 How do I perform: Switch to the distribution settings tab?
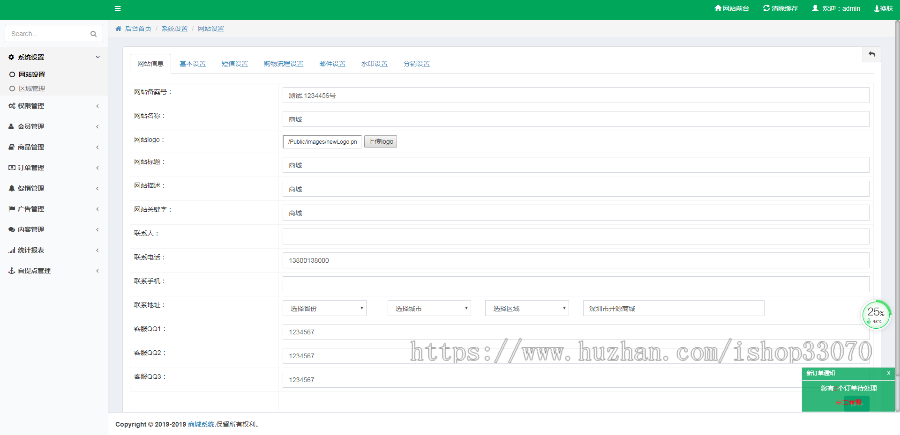click(416, 64)
